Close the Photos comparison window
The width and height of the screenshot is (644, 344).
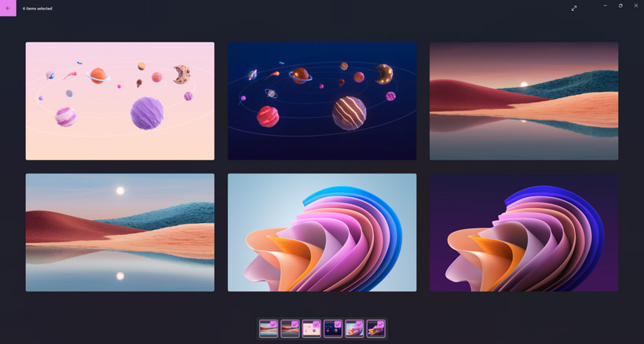point(636,5)
